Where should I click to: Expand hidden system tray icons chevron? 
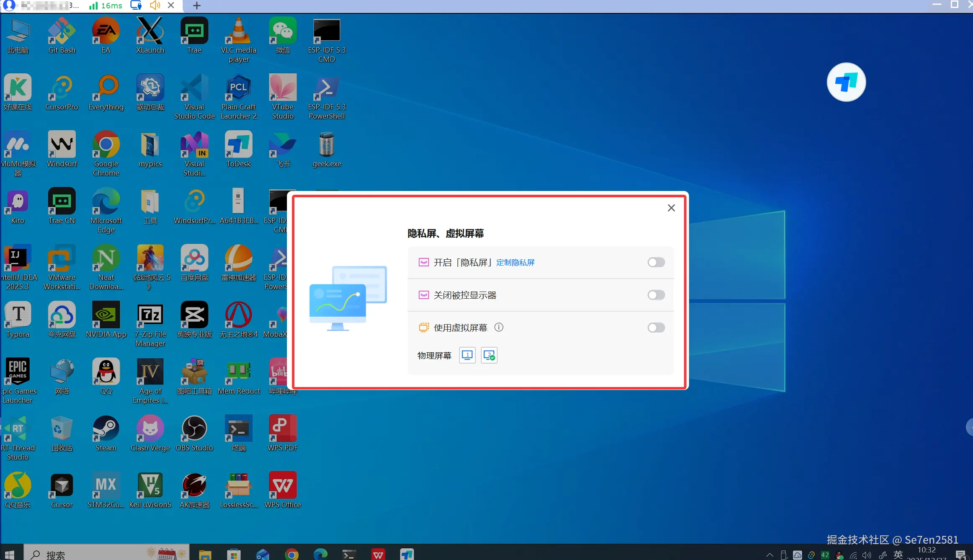coord(769,555)
